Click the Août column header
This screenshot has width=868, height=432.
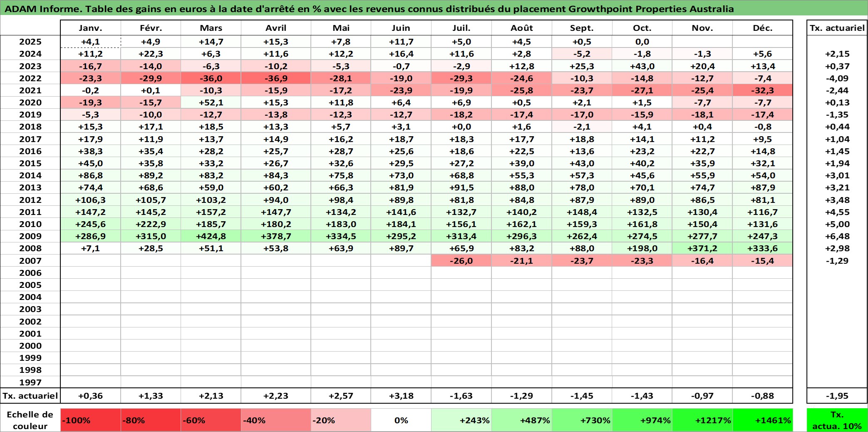(x=522, y=28)
